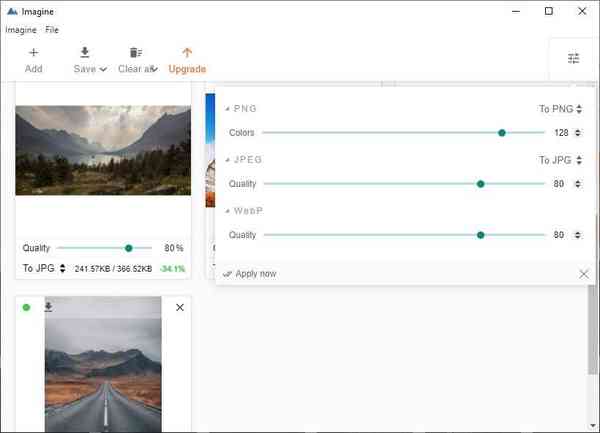600x433 pixels.
Task: Click the Upgrade arrow icon
Action: [x=187, y=53]
